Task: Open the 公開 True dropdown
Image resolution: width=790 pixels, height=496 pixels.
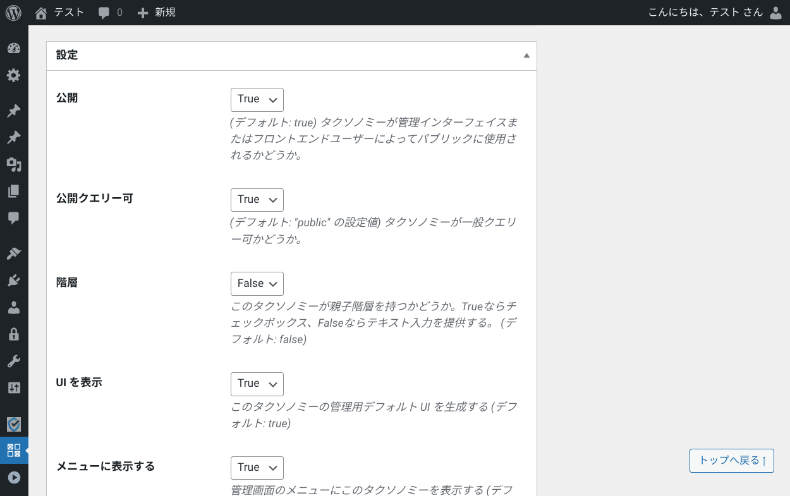Action: tap(257, 100)
